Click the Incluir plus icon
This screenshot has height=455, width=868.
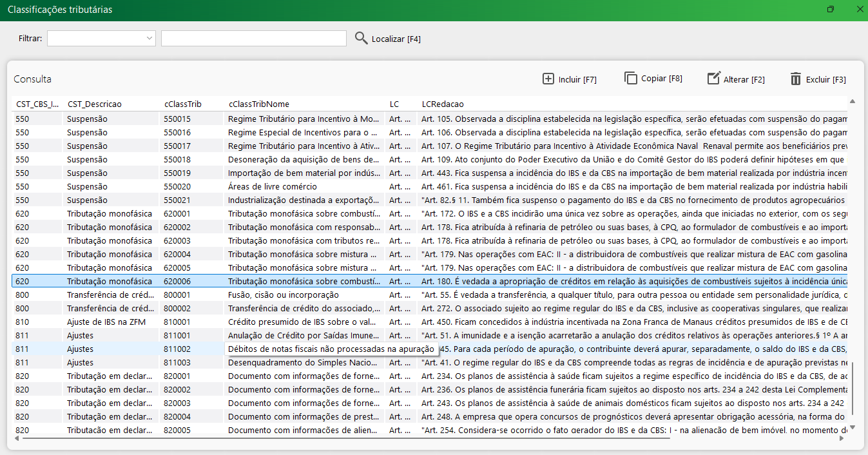(548, 79)
